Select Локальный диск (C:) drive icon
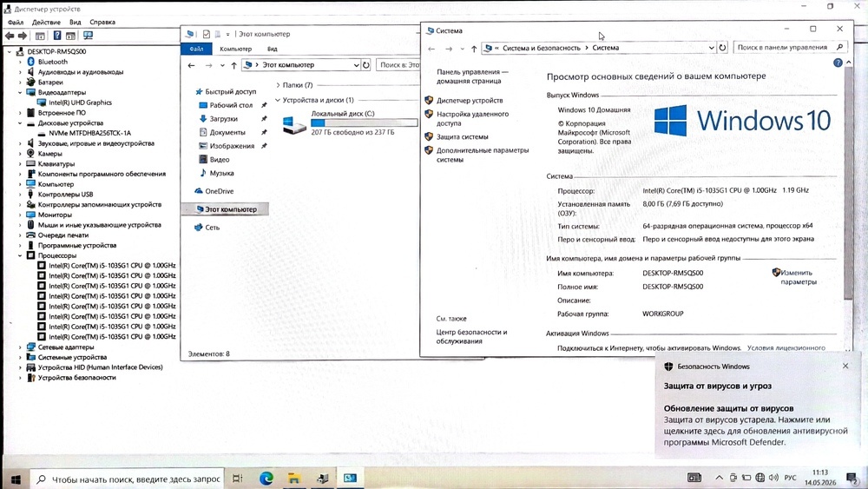868x489 pixels. coord(294,124)
